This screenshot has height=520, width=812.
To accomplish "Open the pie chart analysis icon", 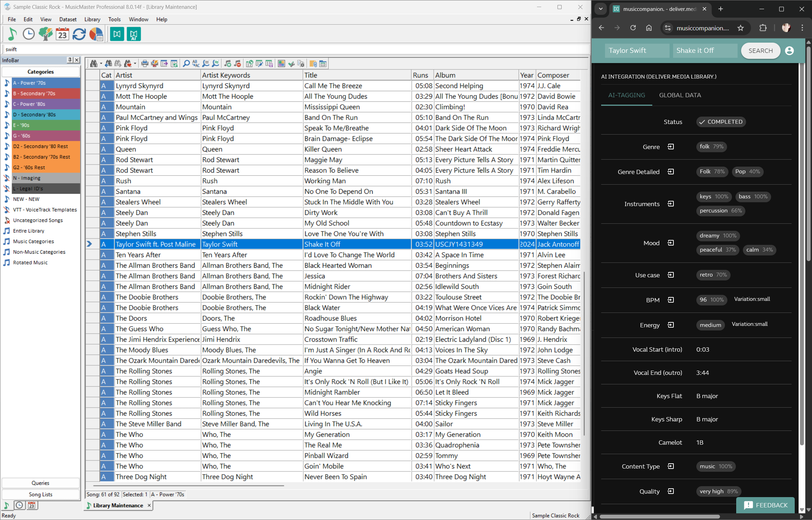I will tap(96, 34).
